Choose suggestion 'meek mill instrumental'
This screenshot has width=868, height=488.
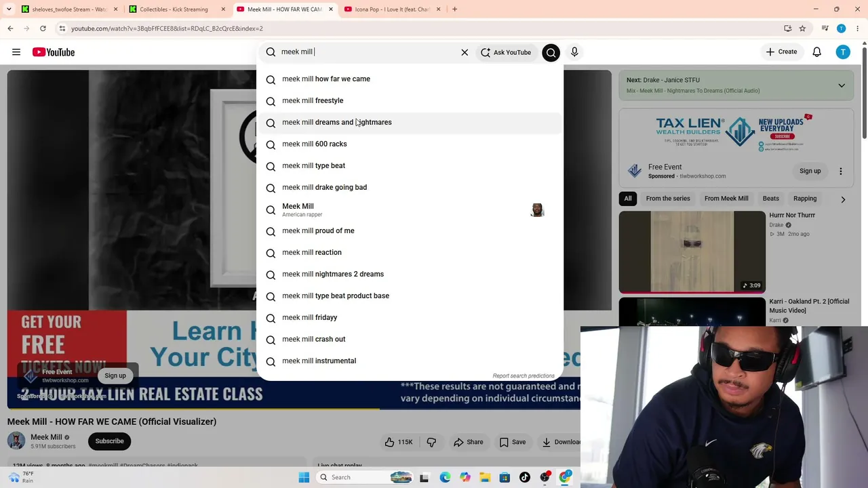410,361
